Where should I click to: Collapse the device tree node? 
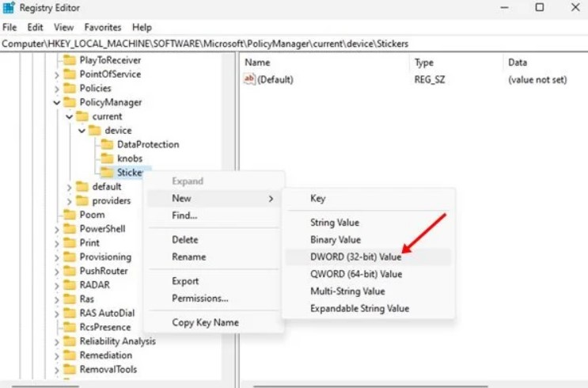coord(82,131)
